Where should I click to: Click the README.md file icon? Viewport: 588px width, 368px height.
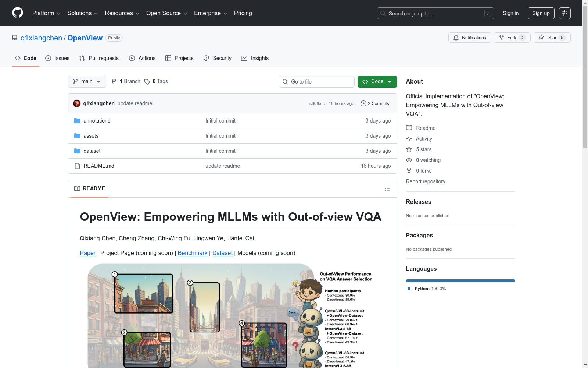click(x=77, y=166)
